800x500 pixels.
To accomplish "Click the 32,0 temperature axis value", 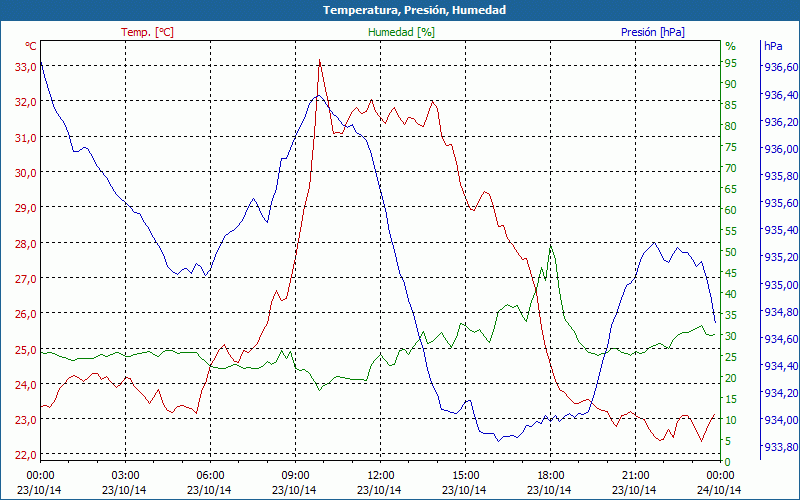I will click(26, 102).
